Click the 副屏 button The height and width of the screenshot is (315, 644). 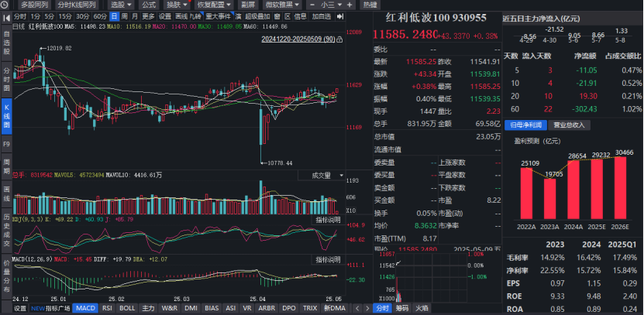248,5
